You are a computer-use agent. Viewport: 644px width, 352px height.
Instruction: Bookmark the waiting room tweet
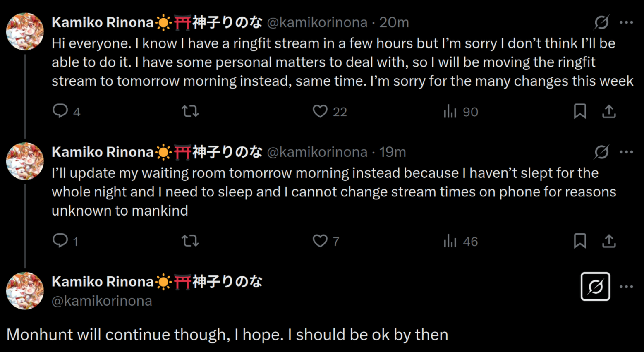[580, 240]
